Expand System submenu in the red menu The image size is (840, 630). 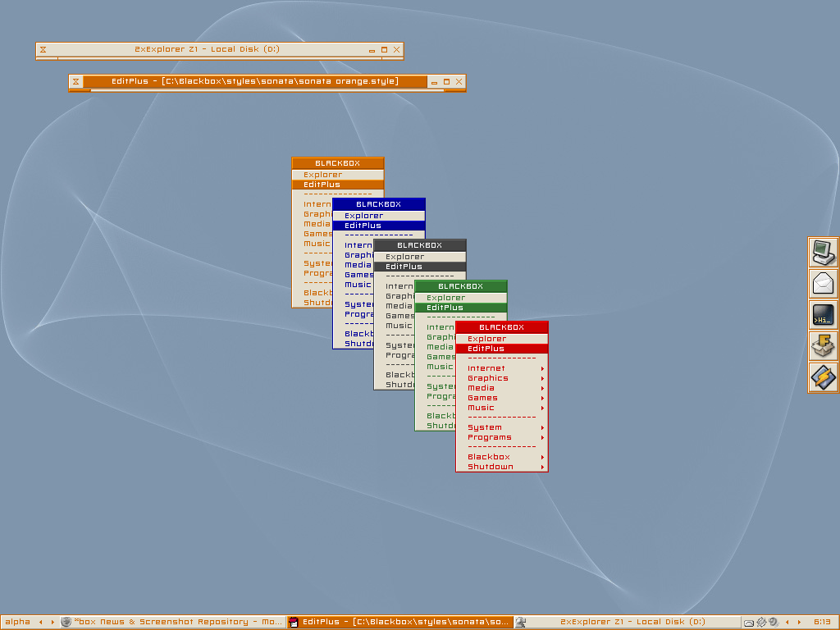click(x=501, y=427)
